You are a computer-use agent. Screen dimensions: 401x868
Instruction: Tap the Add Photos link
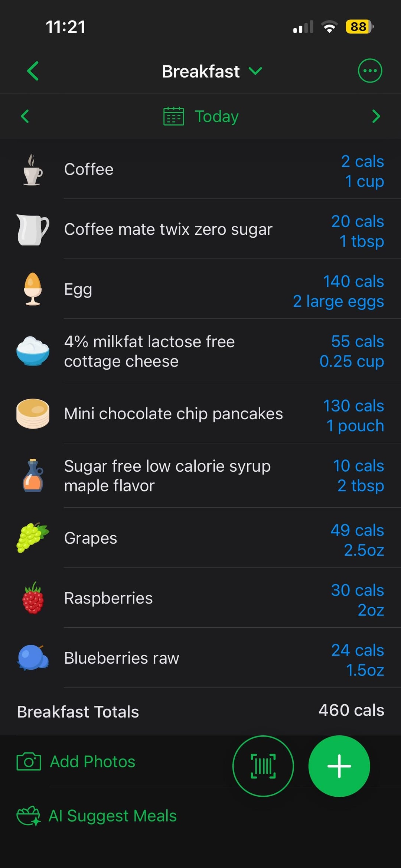click(92, 762)
